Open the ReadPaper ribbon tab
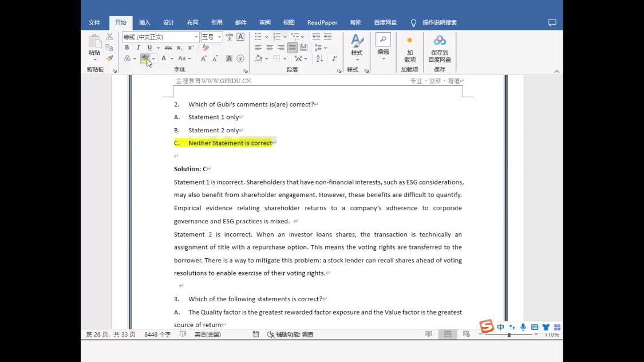 pyautogui.click(x=322, y=23)
